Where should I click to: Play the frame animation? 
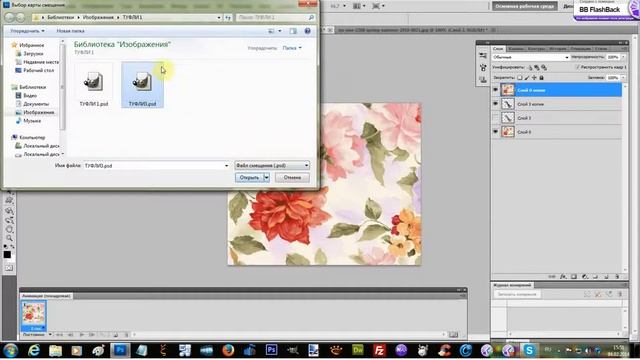click(x=82, y=335)
